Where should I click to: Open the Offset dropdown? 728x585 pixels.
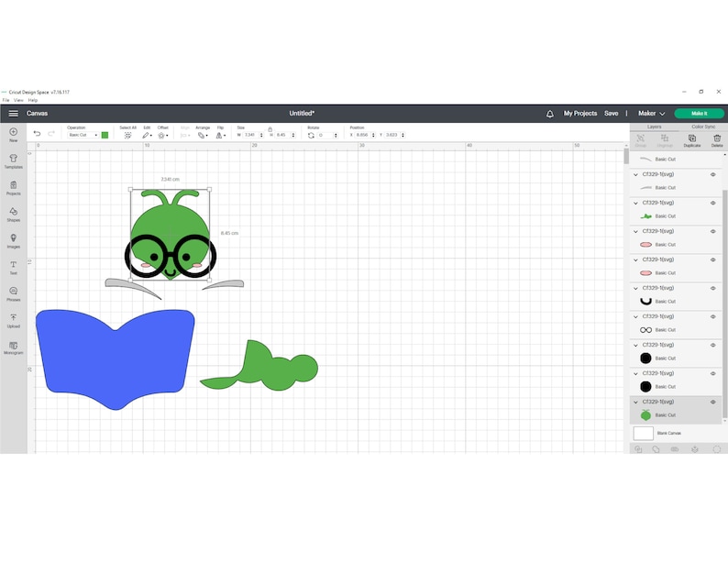tap(162, 135)
